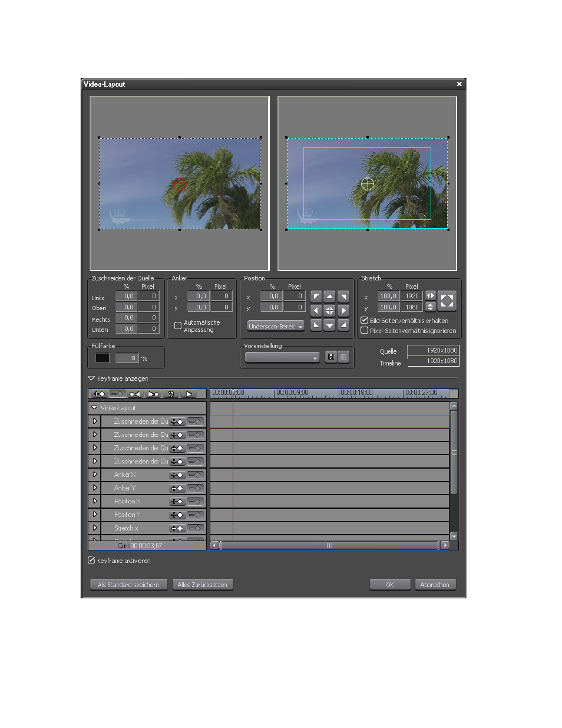This screenshot has width=562, height=728.
Task: Confirm with the OK button
Action: [390, 585]
